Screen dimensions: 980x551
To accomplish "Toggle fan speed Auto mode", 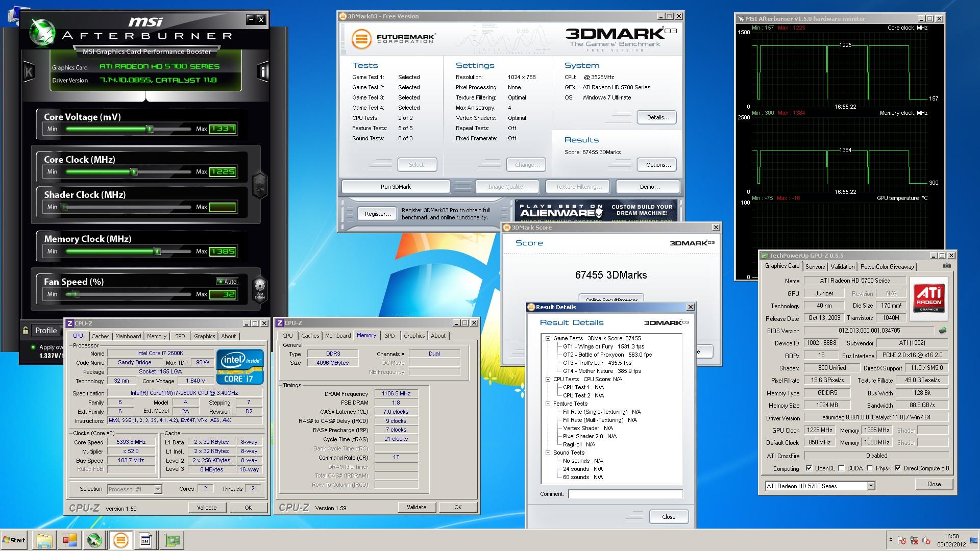I will pyautogui.click(x=227, y=282).
